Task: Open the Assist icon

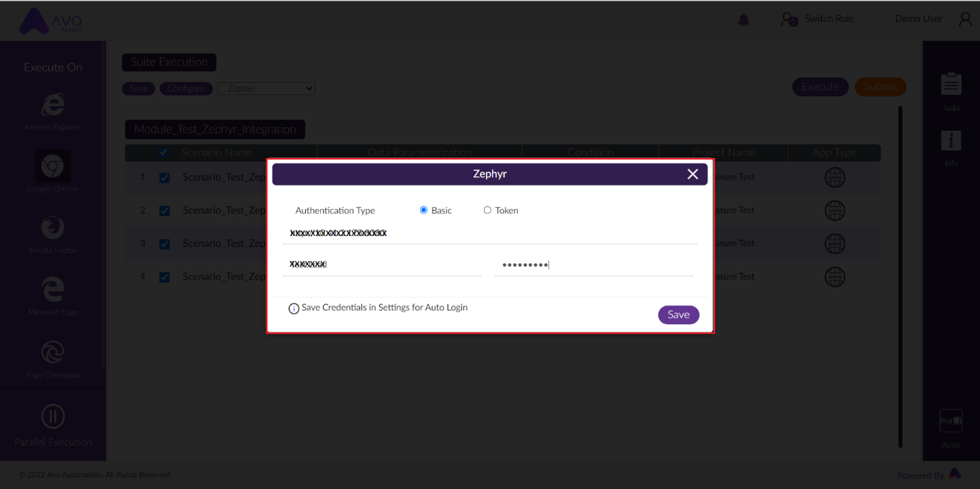Action: pos(951,421)
